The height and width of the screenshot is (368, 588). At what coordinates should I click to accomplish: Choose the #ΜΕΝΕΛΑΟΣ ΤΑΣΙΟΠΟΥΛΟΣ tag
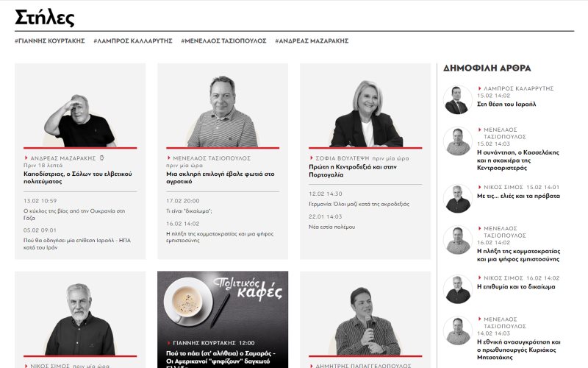(x=223, y=40)
